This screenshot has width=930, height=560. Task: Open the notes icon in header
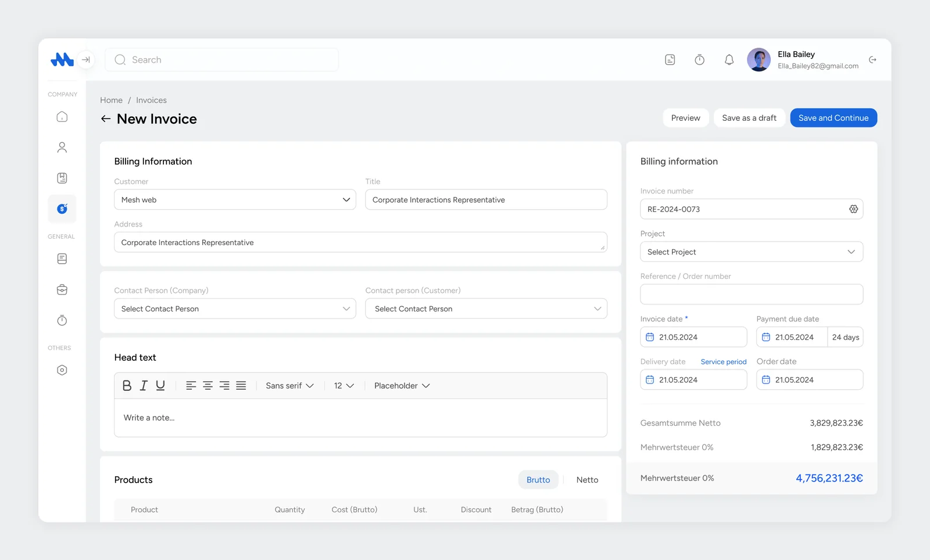pyautogui.click(x=670, y=60)
